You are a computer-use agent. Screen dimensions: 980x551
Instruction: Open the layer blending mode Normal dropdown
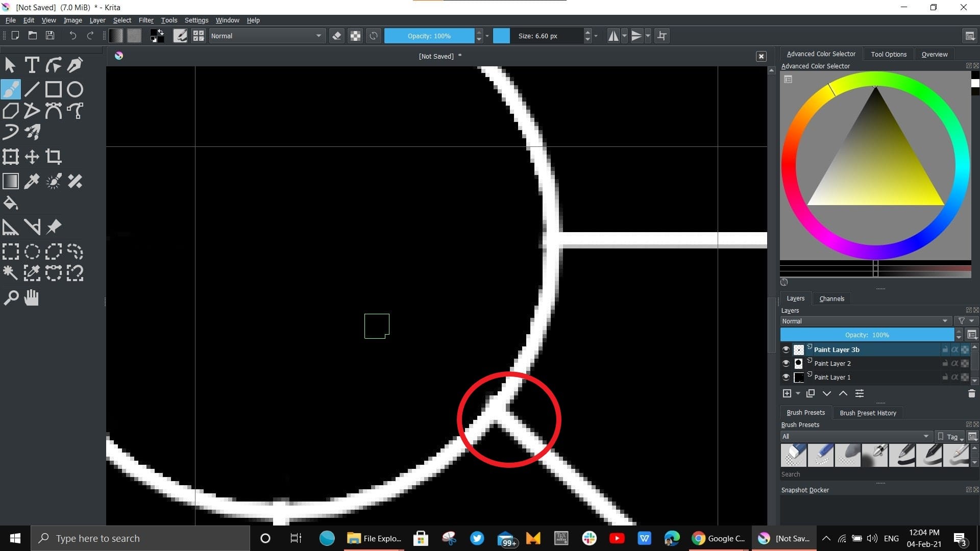[865, 321]
